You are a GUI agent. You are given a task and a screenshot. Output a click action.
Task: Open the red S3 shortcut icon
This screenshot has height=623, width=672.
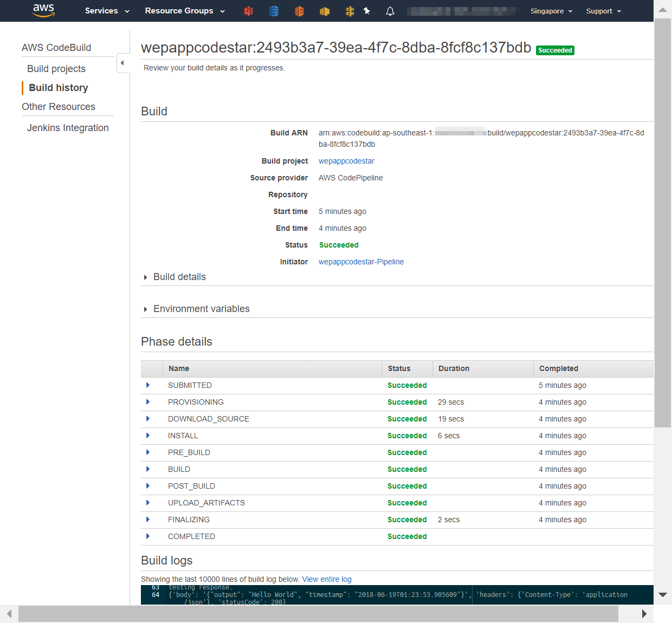coord(248,11)
